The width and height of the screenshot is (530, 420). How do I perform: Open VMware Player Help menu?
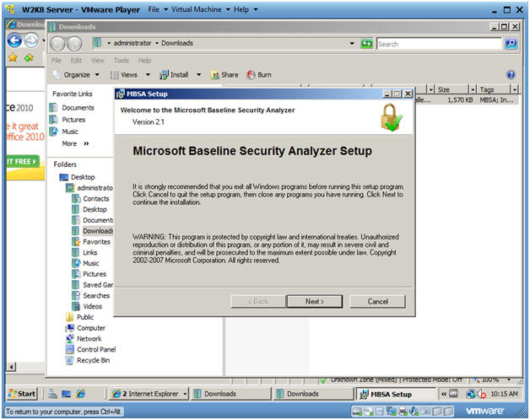click(246, 9)
